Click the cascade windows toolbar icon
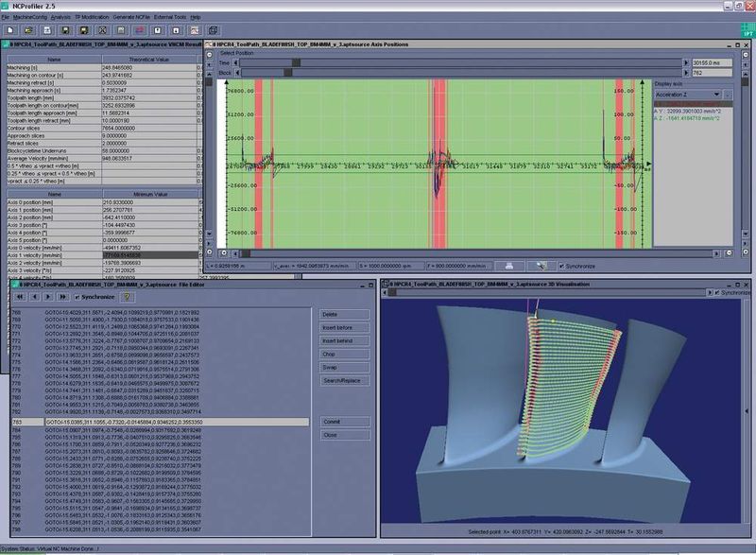Screen dimensions: 756x555 pos(214,30)
